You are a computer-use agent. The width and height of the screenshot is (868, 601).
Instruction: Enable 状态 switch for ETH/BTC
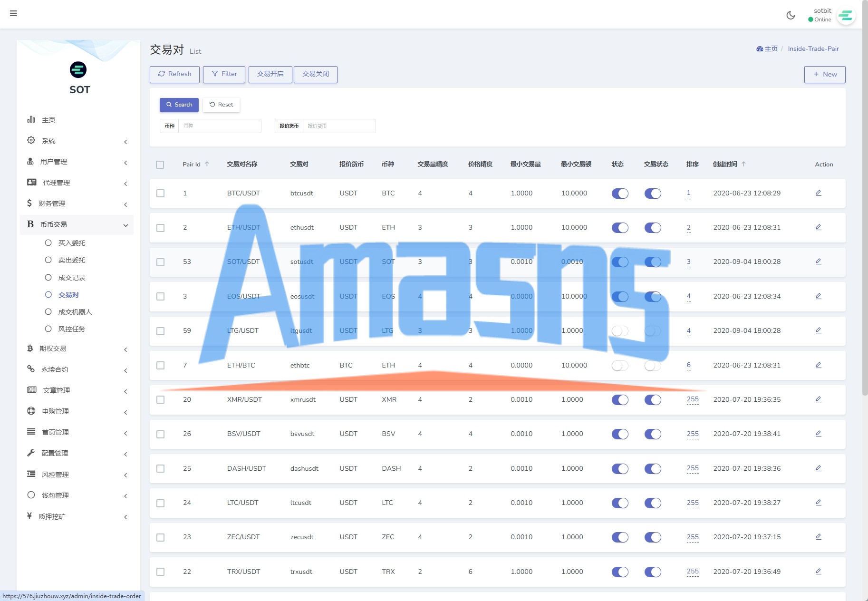620,366
